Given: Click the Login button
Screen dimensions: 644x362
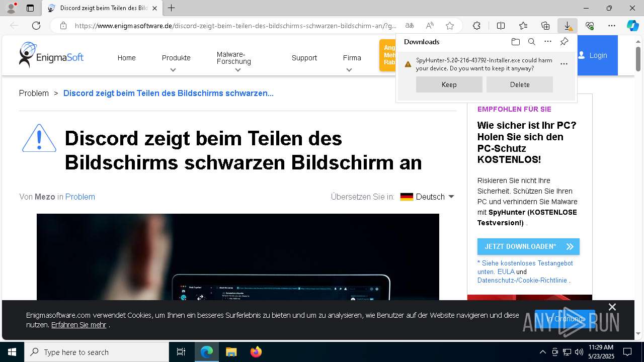Looking at the screenshot, I should point(598,55).
